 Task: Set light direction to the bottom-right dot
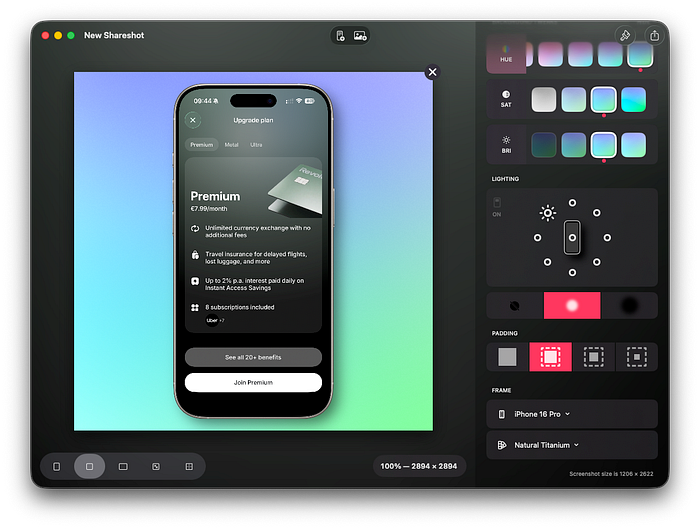point(596,262)
